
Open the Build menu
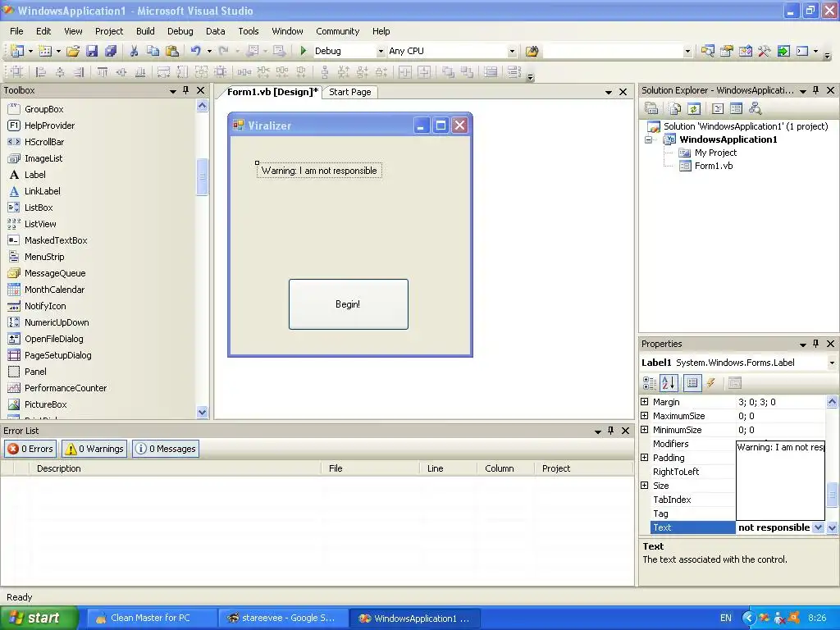[x=145, y=31]
